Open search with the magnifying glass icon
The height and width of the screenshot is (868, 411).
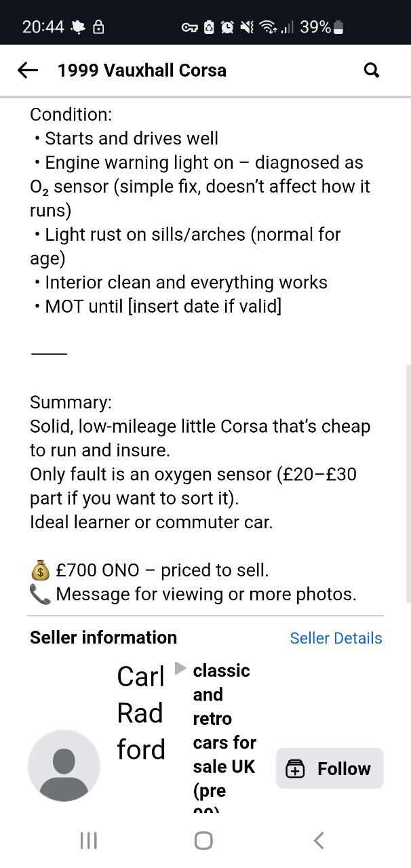(x=372, y=70)
